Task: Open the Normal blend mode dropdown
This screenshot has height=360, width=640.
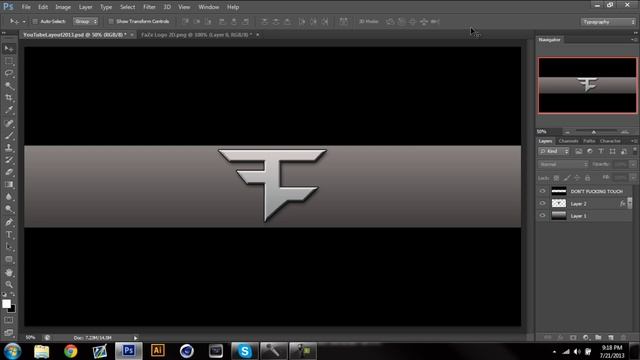Action: [x=563, y=164]
